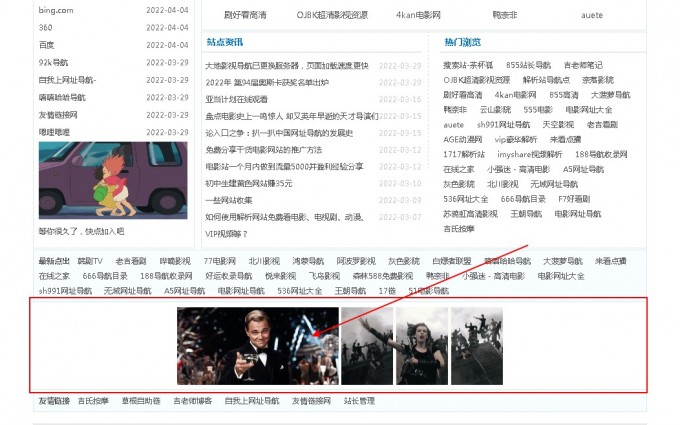
Task: Open 好运收录导航 in the 最新点出 section
Action: point(229,276)
